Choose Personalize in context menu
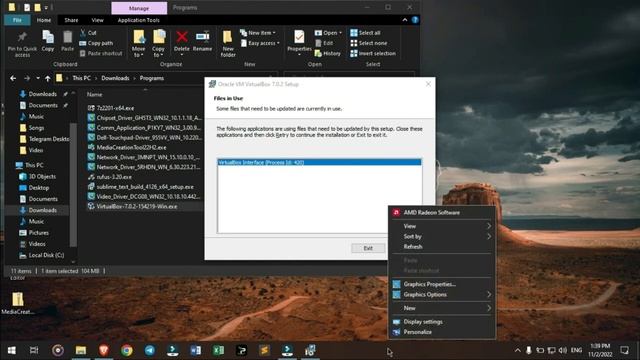The image size is (640, 360). [x=442, y=332]
